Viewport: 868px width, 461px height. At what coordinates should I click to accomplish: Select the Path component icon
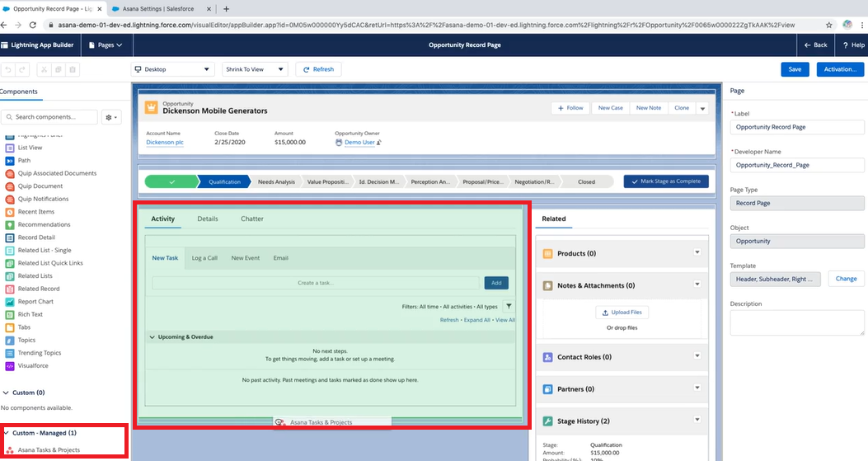(9, 161)
